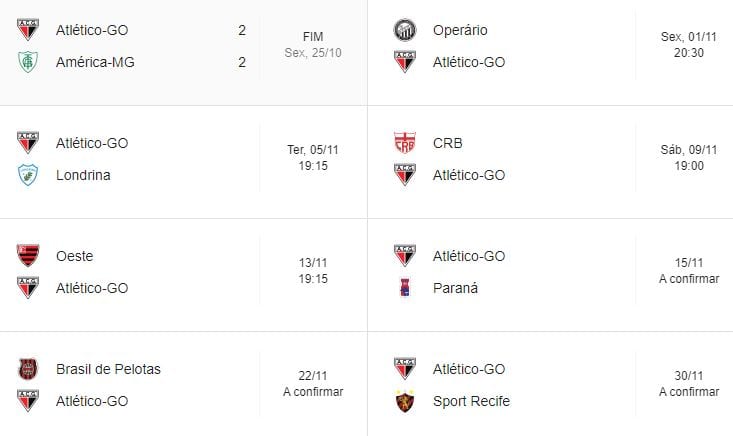Select the Operário team name
The image size is (733, 436).
(x=460, y=30)
